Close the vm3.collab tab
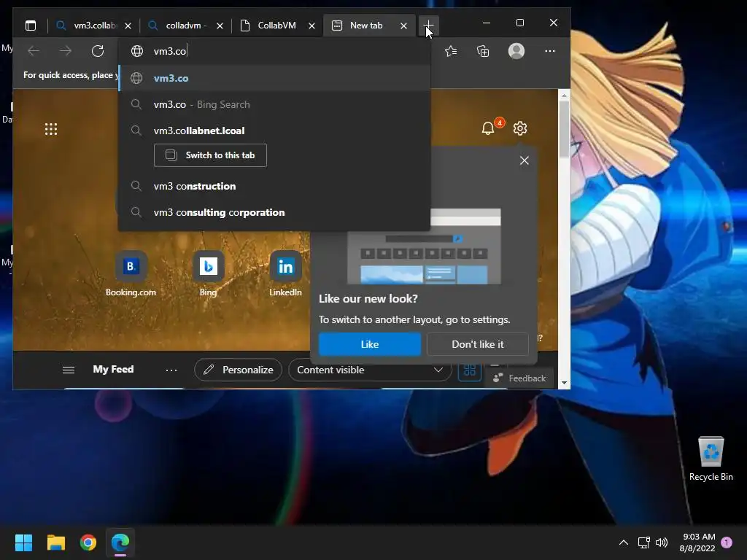 128,26
